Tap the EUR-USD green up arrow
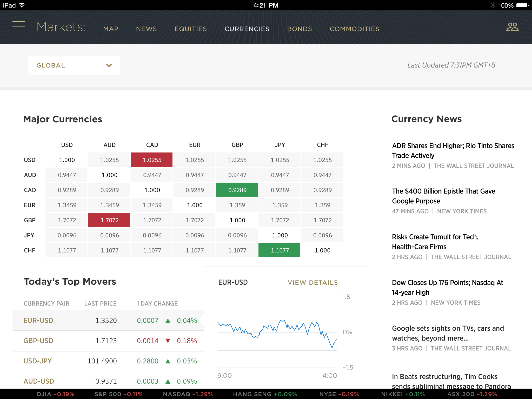 point(168,321)
